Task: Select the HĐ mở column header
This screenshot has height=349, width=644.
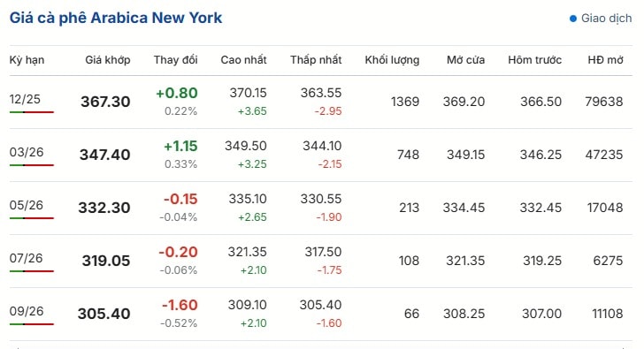Action: [x=605, y=60]
